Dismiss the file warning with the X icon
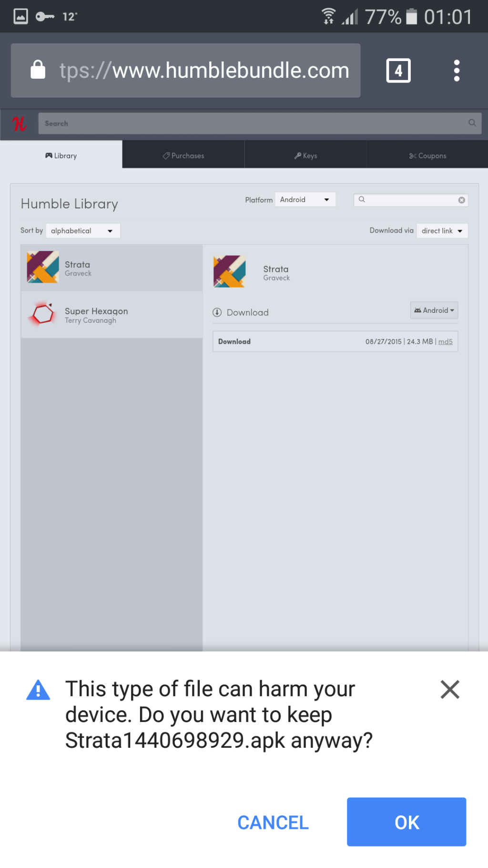This screenshot has width=488, height=868. coord(449,690)
